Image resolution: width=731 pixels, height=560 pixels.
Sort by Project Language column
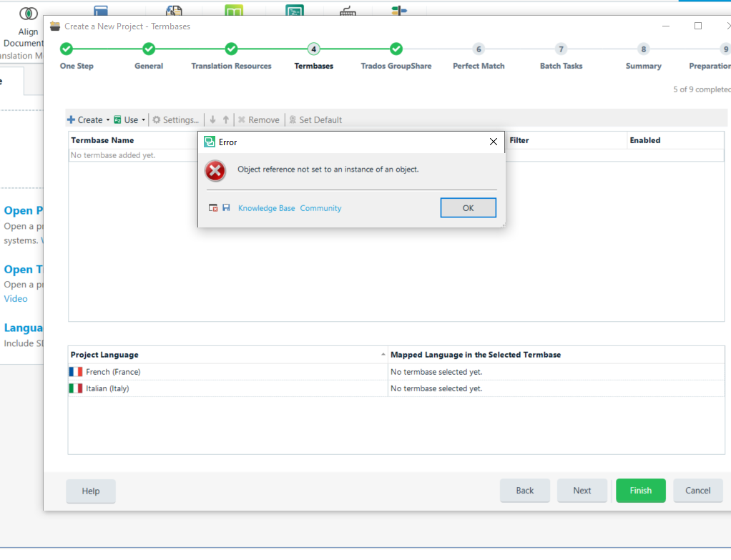pyautogui.click(x=228, y=355)
